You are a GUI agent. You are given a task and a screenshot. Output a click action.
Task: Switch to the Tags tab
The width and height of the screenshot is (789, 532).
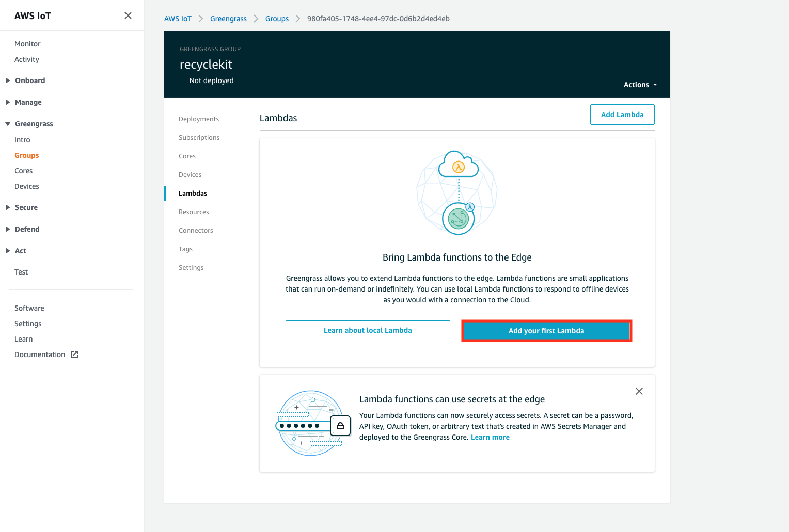(186, 249)
